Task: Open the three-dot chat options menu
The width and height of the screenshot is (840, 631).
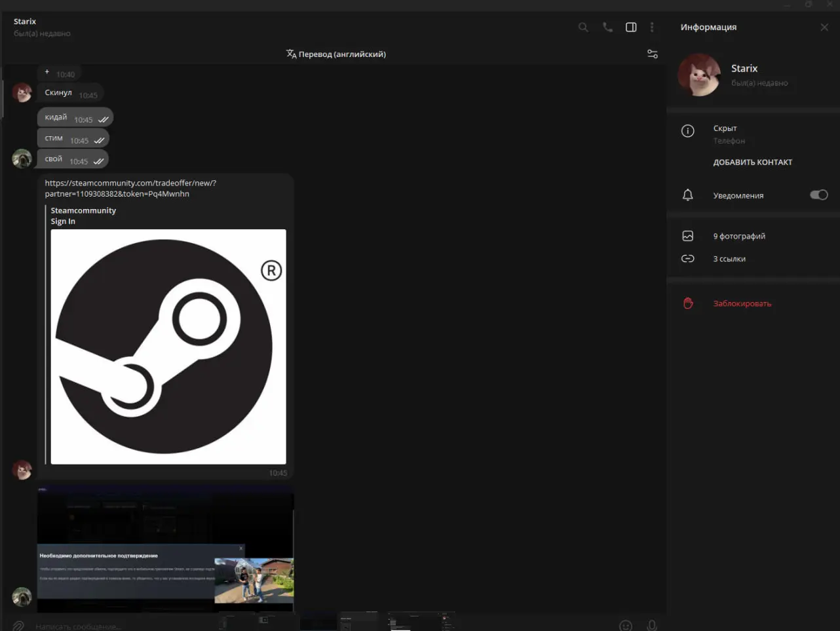Action: point(652,28)
